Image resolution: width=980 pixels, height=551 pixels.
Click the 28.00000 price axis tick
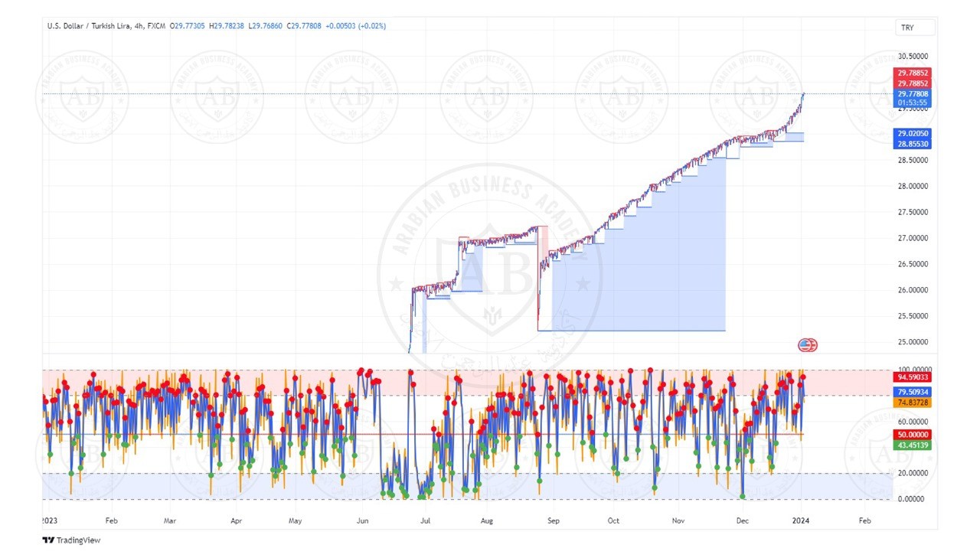point(913,186)
